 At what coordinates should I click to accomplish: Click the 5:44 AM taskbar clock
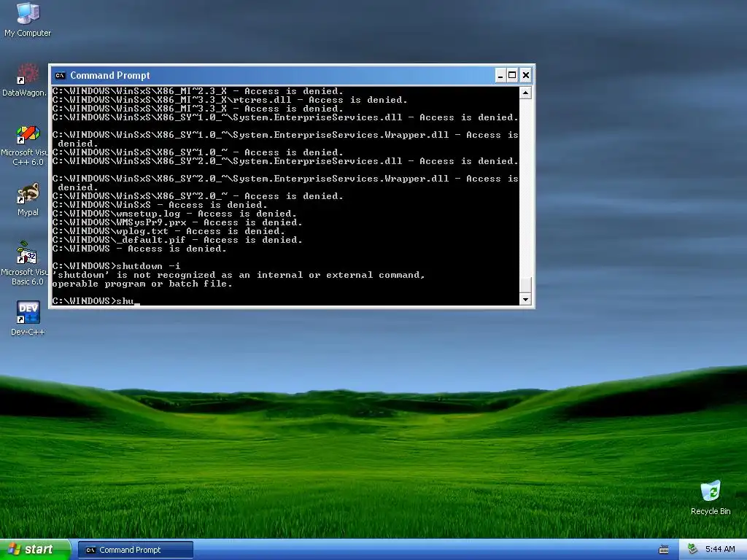pyautogui.click(x=720, y=550)
